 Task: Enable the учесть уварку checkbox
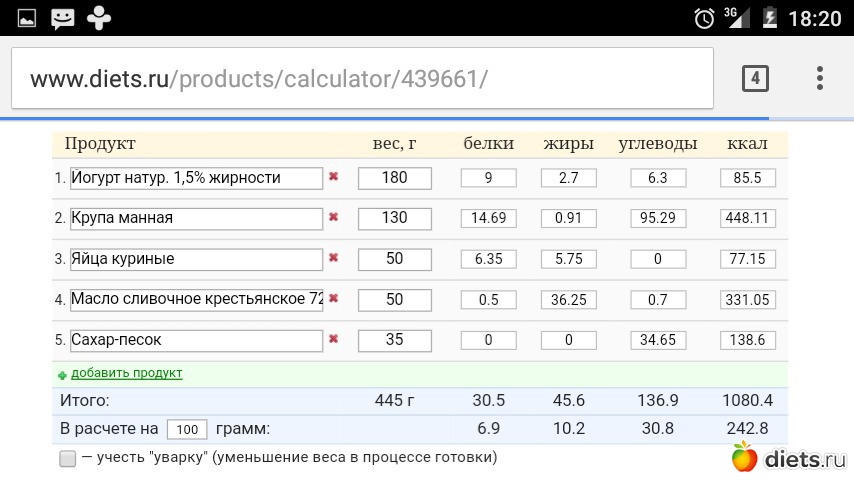pos(68,458)
